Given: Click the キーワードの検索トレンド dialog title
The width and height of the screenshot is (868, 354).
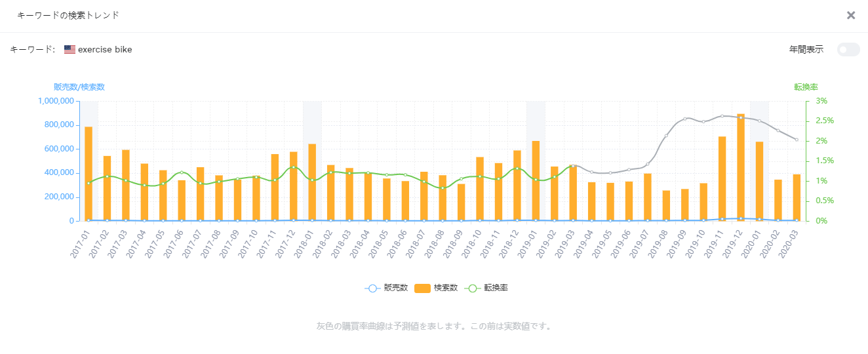Looking at the screenshot, I should (x=68, y=15).
